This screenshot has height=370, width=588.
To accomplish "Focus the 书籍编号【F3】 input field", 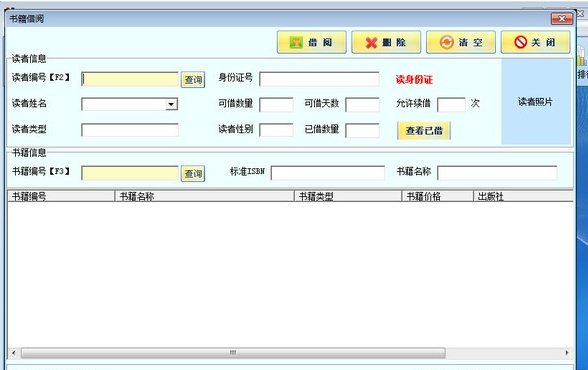I will (130, 173).
